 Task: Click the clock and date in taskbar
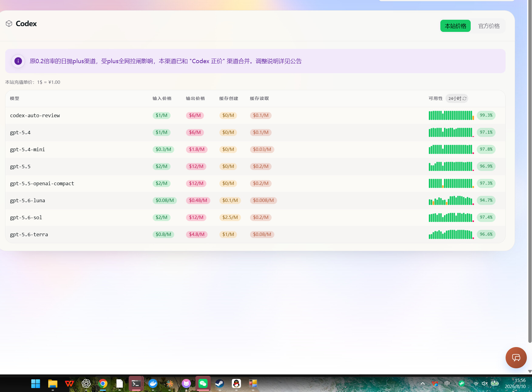pos(515,383)
